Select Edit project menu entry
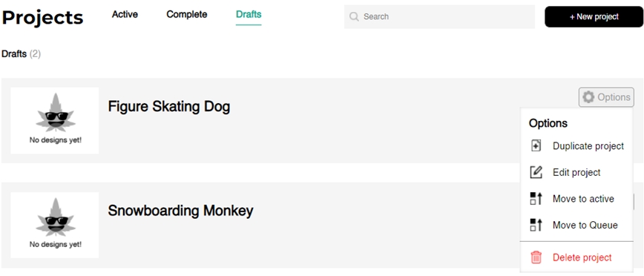Image resolution: width=644 pixels, height=276 pixels. pyautogui.click(x=576, y=172)
